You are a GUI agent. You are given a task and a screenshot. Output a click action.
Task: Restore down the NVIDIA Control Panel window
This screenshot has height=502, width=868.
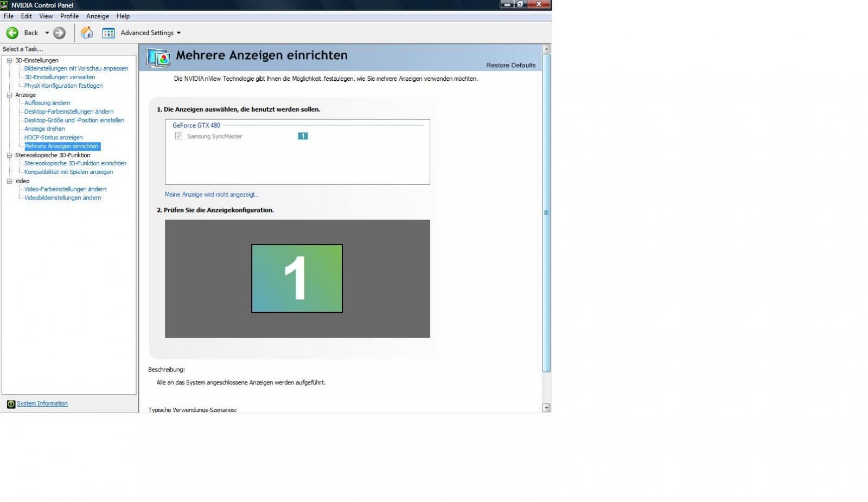point(520,4)
